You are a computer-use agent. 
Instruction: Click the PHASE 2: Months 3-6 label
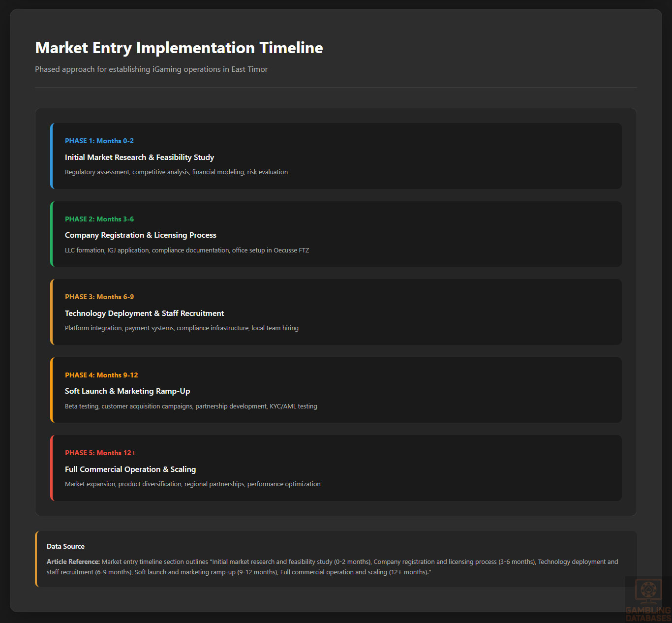pos(99,219)
